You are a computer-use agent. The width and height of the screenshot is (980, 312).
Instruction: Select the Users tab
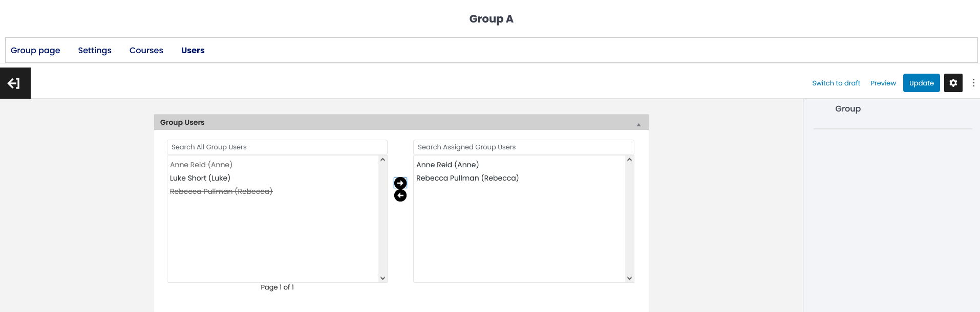click(x=193, y=50)
